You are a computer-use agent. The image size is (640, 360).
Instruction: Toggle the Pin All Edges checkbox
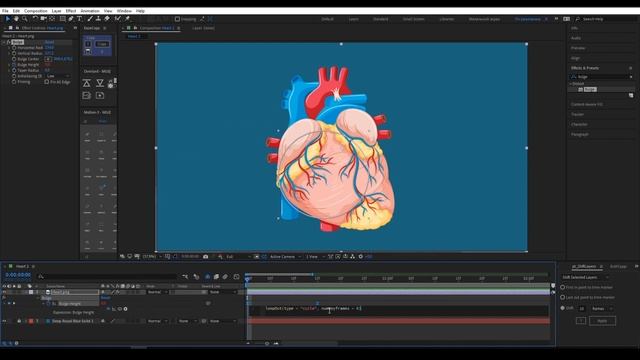47,82
